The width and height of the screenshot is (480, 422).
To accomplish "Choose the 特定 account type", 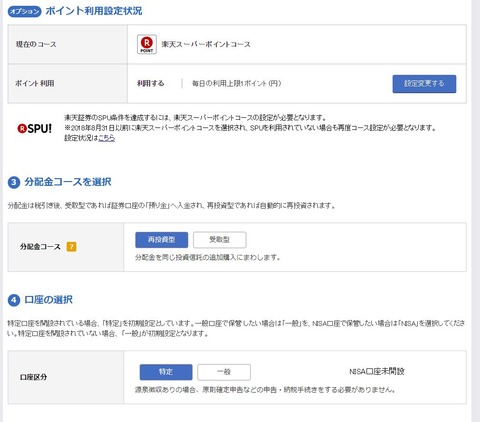I will 166,372.
